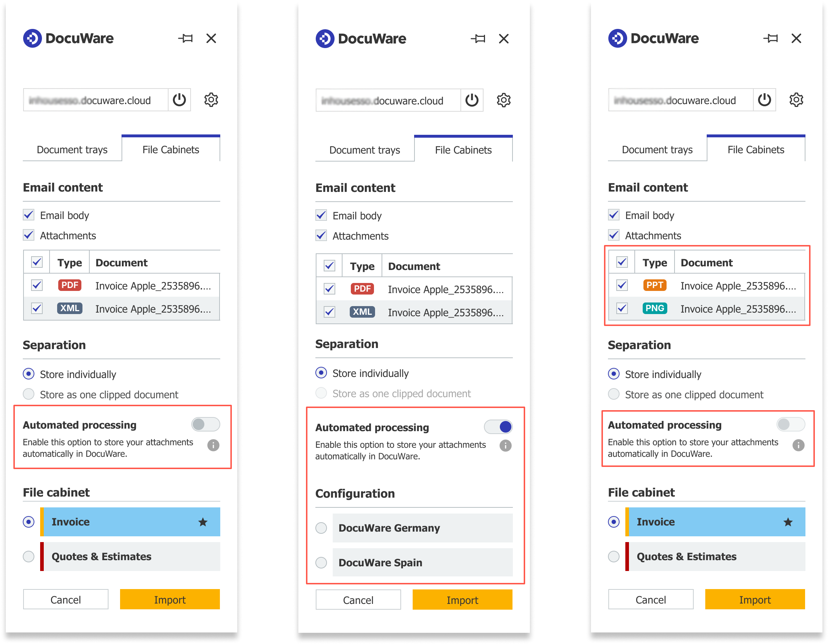Viewport: 838px width, 644px height.
Task: Select the DocuWare Germany configuration
Action: coord(321,528)
